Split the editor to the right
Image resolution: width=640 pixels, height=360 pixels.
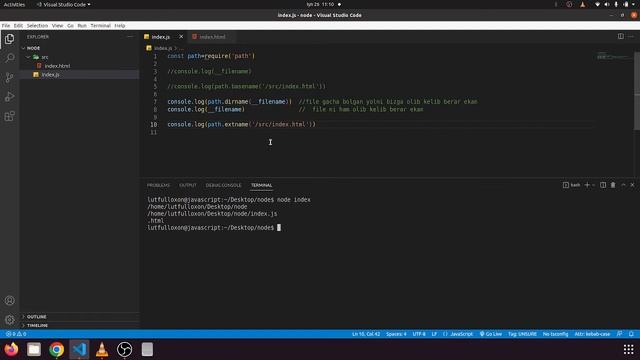tap(620, 36)
